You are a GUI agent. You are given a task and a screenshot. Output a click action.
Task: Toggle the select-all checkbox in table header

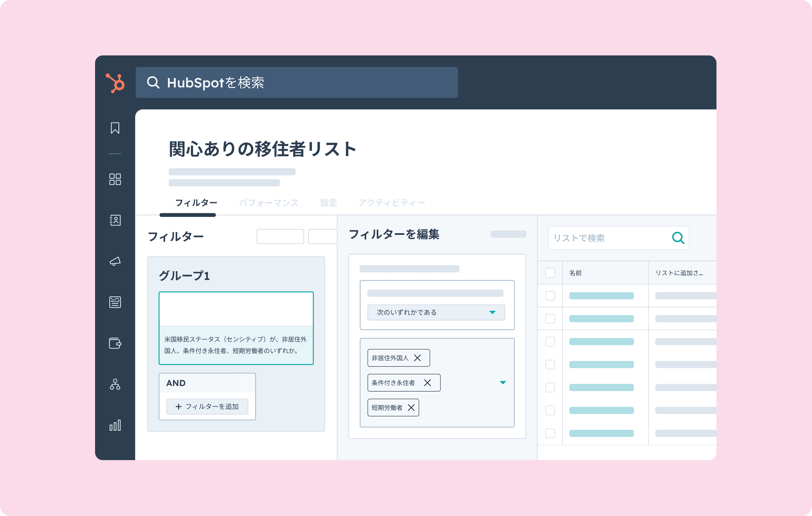(550, 273)
